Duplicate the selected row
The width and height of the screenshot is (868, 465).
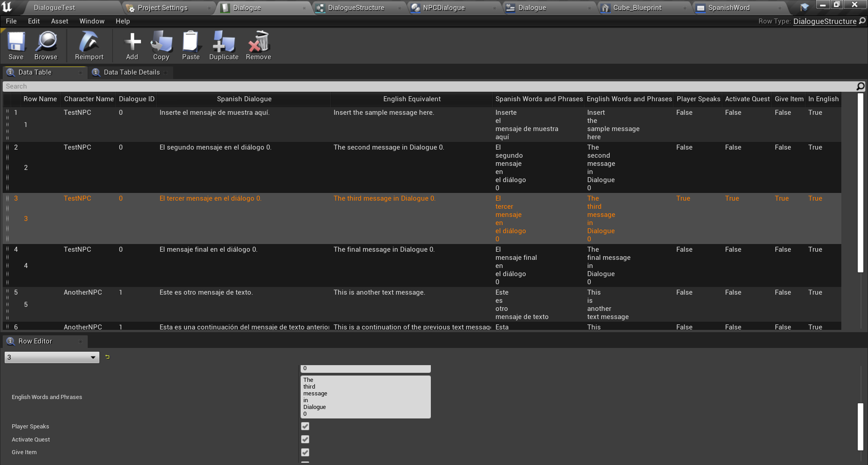point(224,45)
